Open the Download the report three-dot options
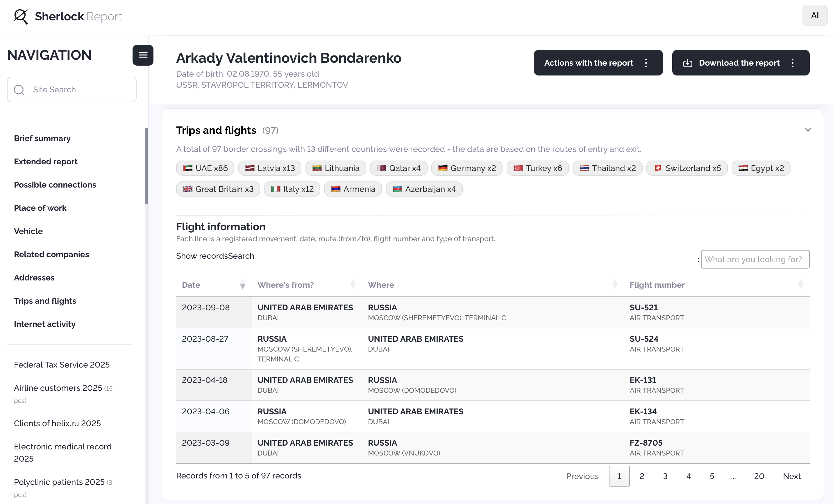The height and width of the screenshot is (504, 833). pos(792,63)
